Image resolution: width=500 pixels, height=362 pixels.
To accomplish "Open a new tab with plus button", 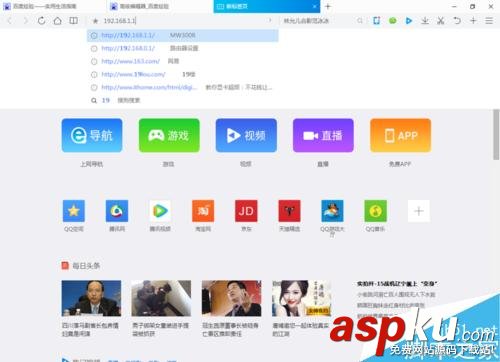I will 328,6.
